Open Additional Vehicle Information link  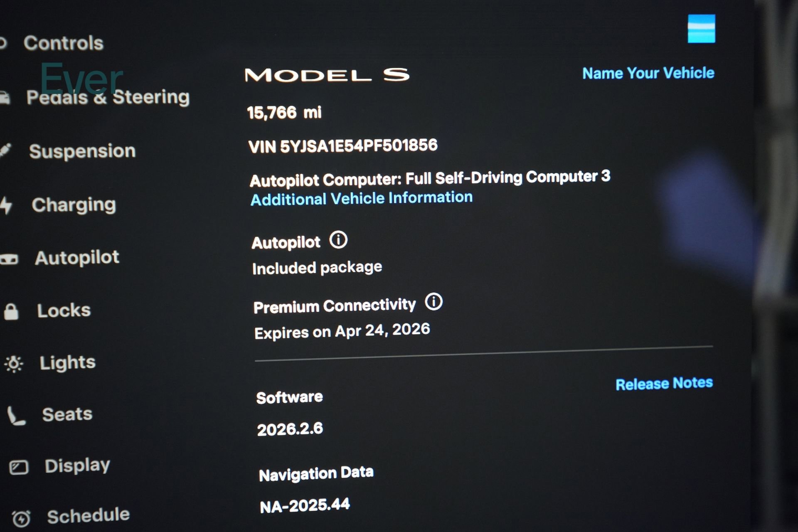tap(361, 198)
